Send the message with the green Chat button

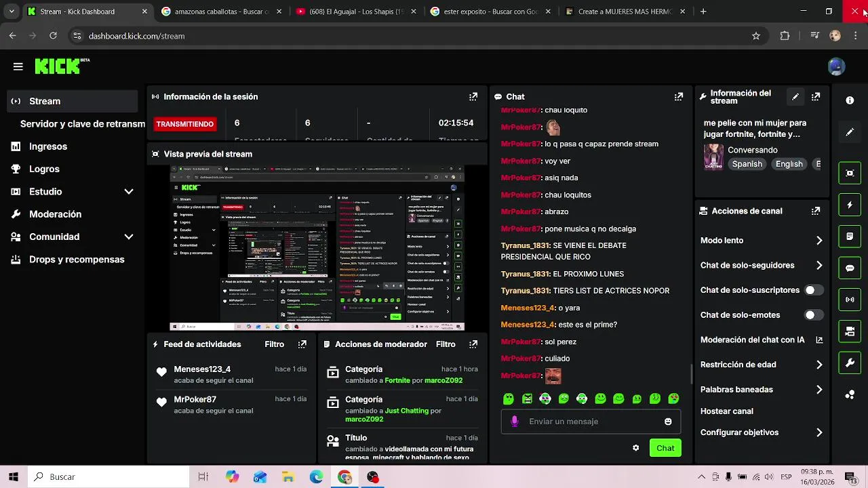(665, 448)
